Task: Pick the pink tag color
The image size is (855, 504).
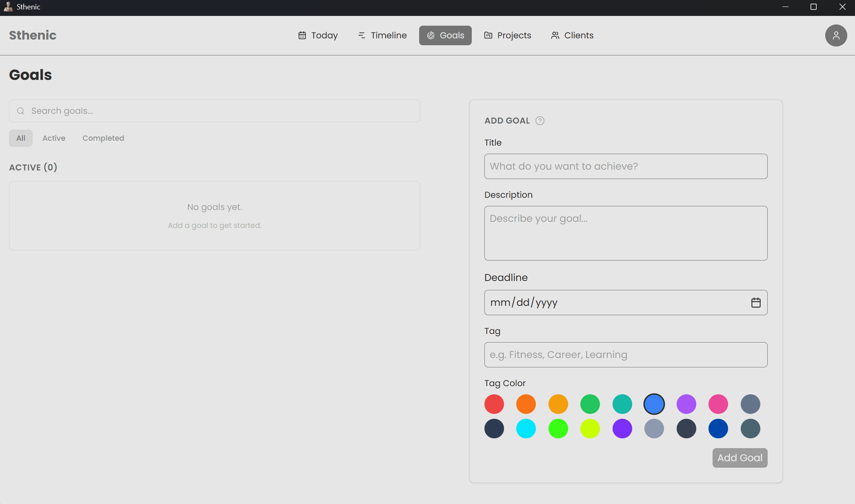Action: point(718,404)
